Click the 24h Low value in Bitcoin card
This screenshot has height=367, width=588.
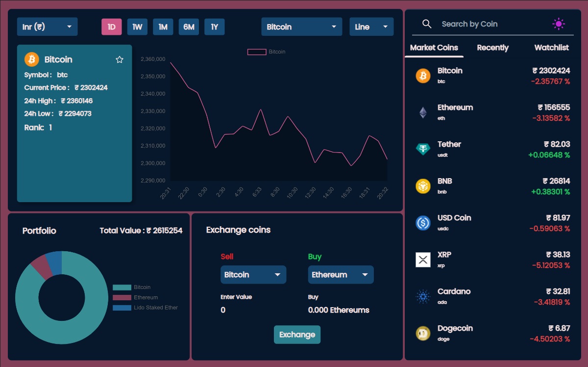tap(75, 114)
